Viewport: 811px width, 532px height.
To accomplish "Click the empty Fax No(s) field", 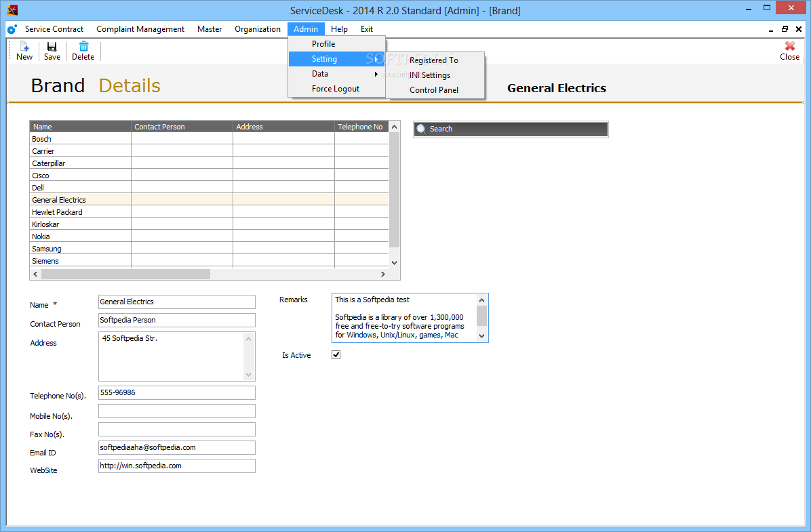I will [177, 429].
